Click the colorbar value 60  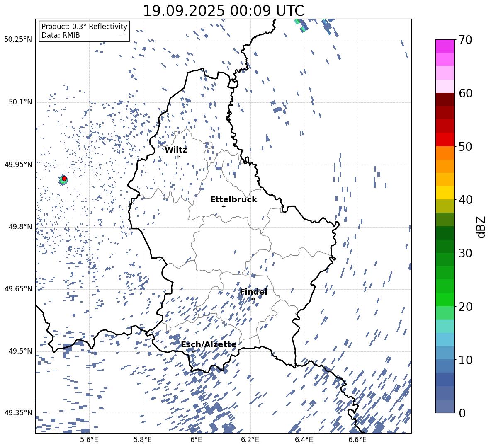click(x=465, y=93)
